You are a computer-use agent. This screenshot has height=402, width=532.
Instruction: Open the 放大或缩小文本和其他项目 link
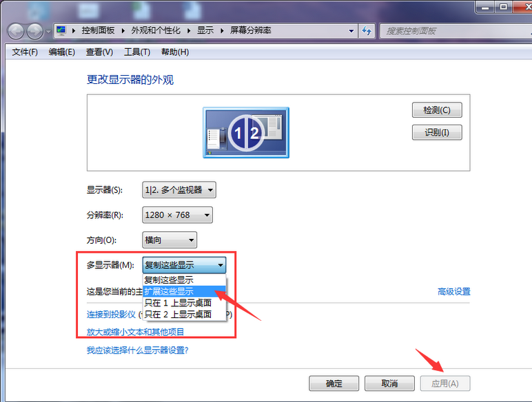point(135,332)
